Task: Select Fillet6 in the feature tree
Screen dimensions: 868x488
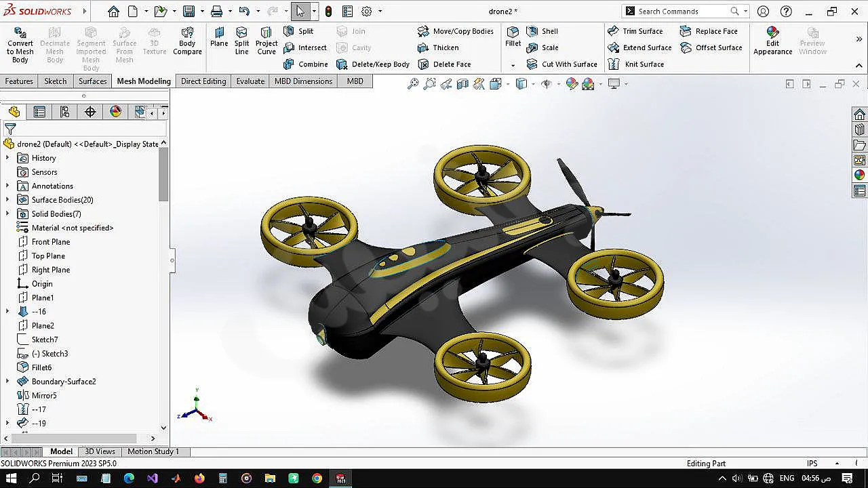Action: (41, 367)
